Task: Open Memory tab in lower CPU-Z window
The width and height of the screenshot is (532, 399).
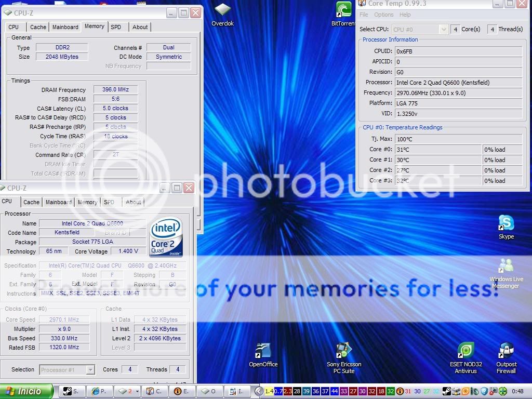Action: [87, 202]
